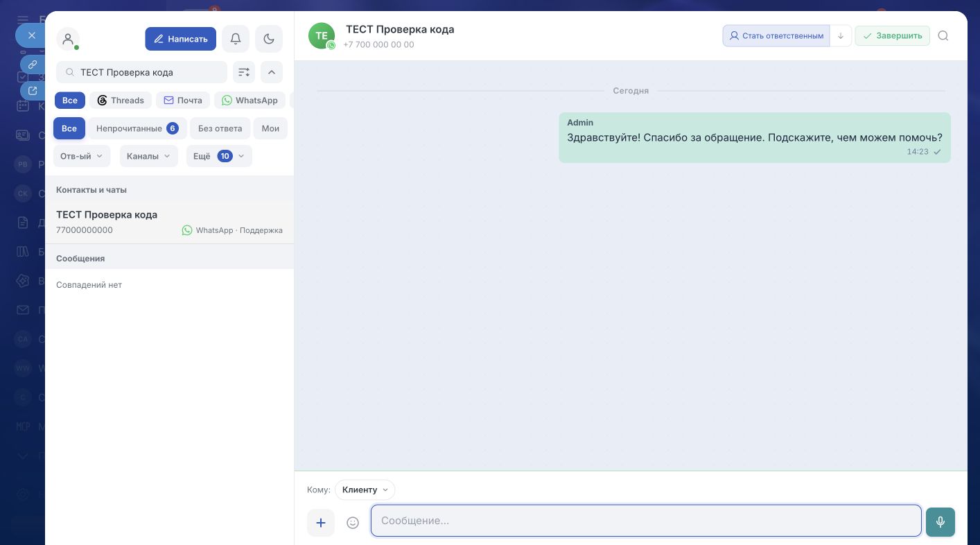This screenshot has width=980, height=545.
Task: Open the user profile status avatar
Action: (68, 40)
